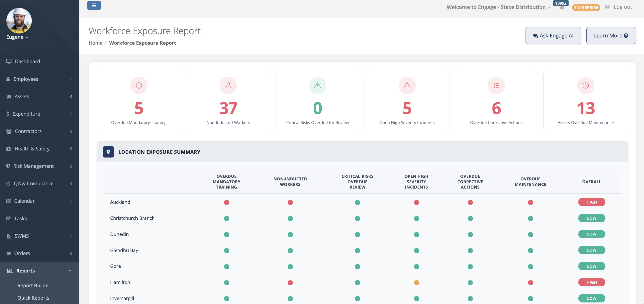
Task: Click Hamilton's HIGH overall badge
Action: point(592,282)
